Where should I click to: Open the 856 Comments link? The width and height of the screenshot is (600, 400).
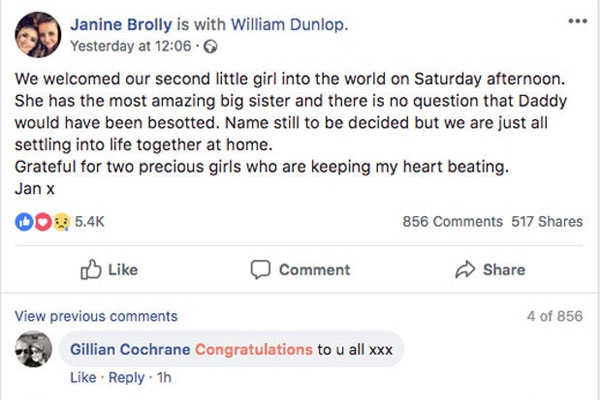[x=452, y=221]
